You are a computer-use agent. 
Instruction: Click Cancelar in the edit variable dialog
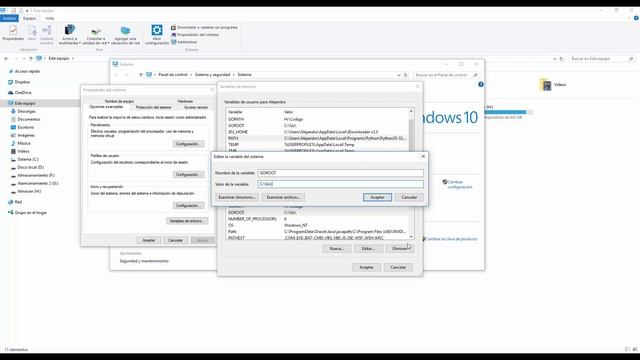409,198
